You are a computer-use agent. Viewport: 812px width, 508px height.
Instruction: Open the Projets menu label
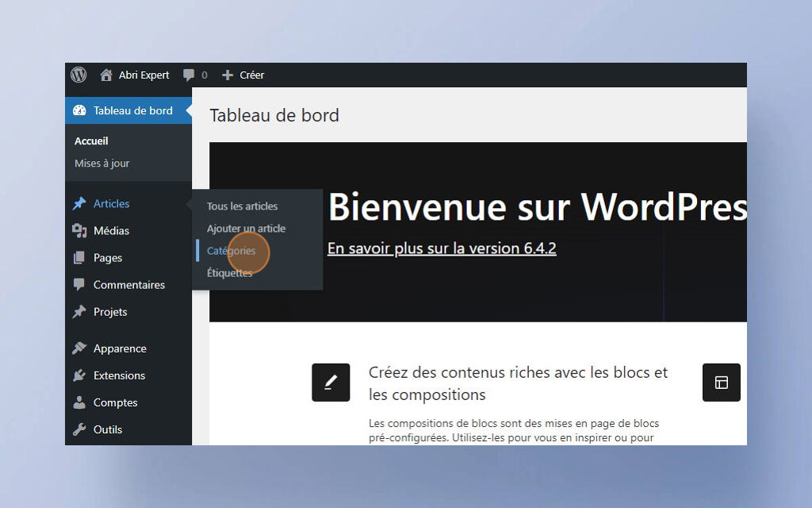click(110, 311)
